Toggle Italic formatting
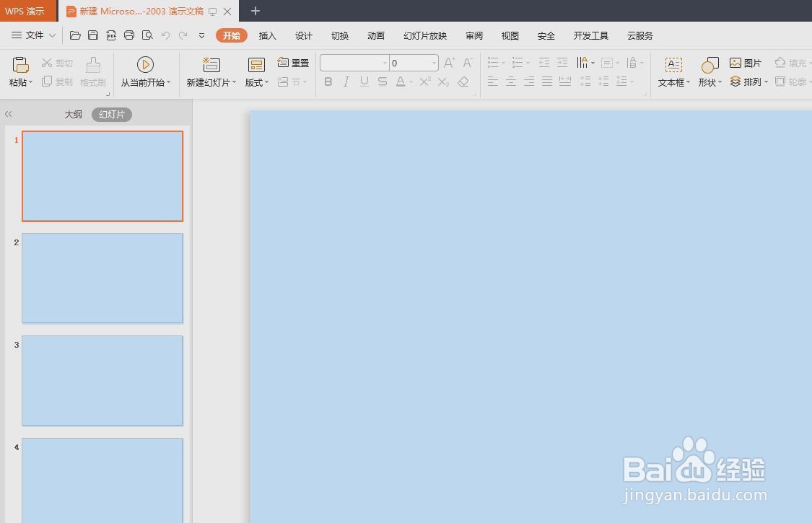812x523 pixels. [x=346, y=82]
